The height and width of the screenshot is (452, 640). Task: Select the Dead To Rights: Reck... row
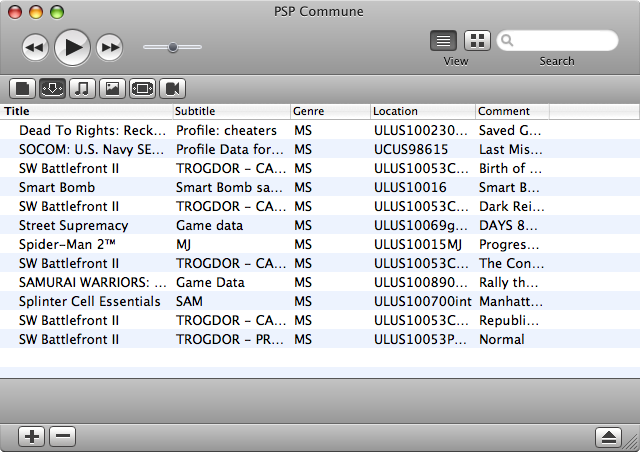(x=320, y=130)
